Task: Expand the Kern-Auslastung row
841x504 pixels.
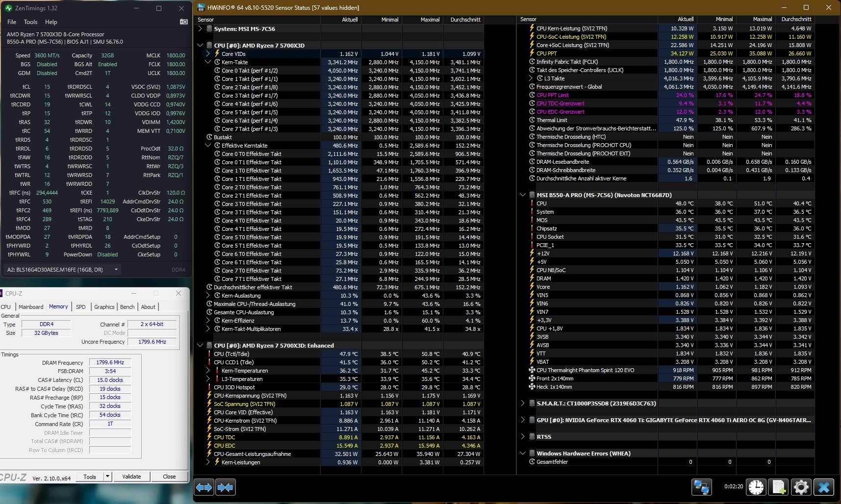Action: (x=208, y=296)
